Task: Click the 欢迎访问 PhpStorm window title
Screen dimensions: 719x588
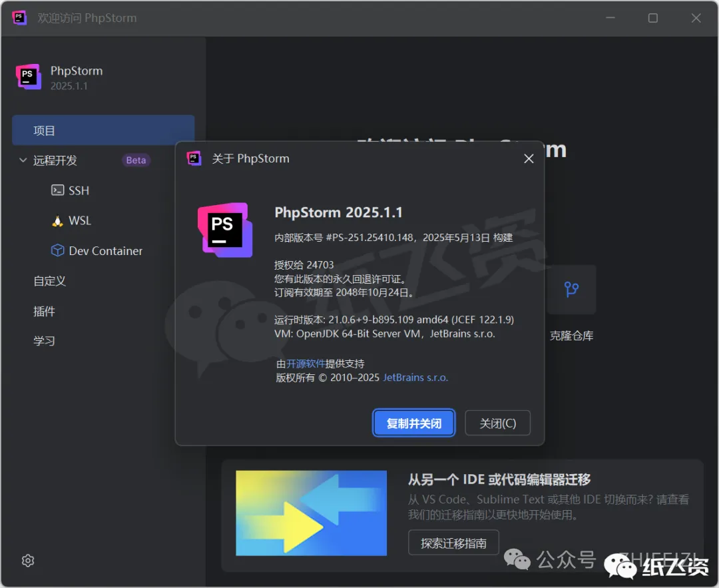Action: (87, 18)
